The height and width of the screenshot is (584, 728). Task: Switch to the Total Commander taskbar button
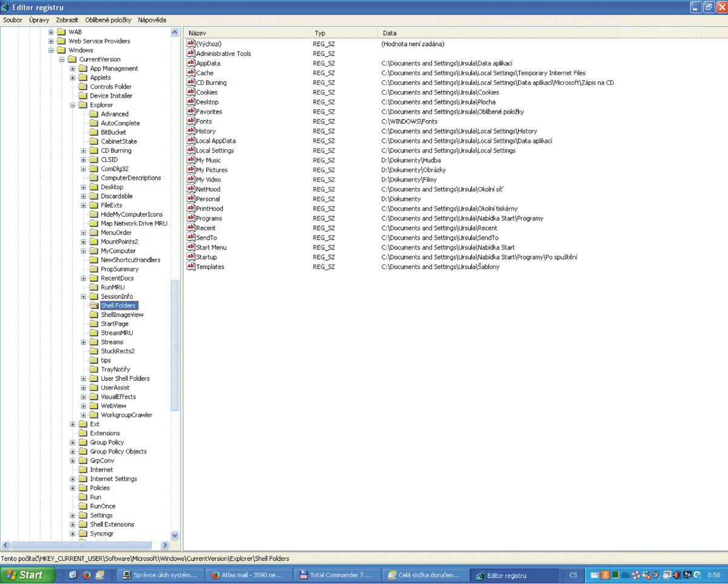(339, 575)
